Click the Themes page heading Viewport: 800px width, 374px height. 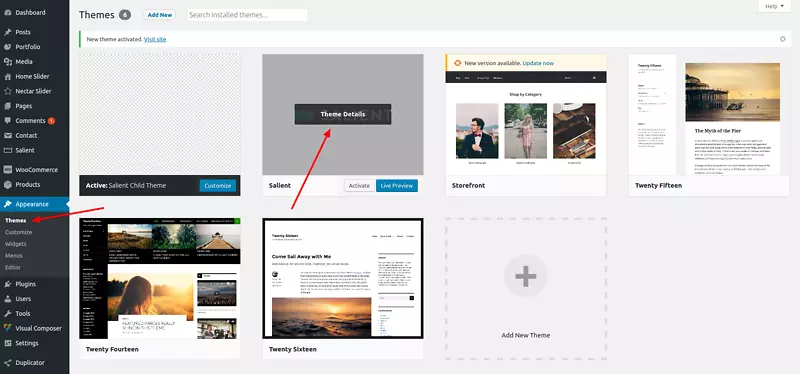96,15
